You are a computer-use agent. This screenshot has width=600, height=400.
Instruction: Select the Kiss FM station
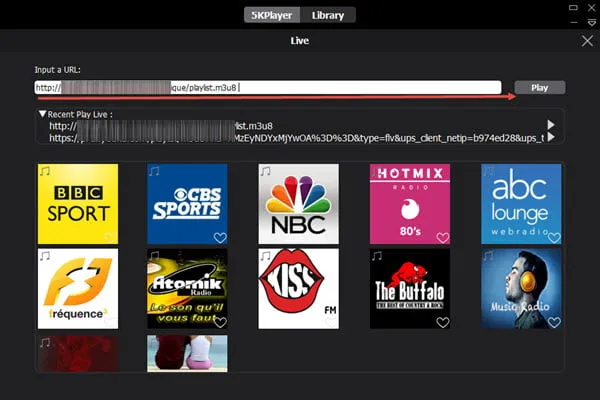pyautogui.click(x=298, y=289)
